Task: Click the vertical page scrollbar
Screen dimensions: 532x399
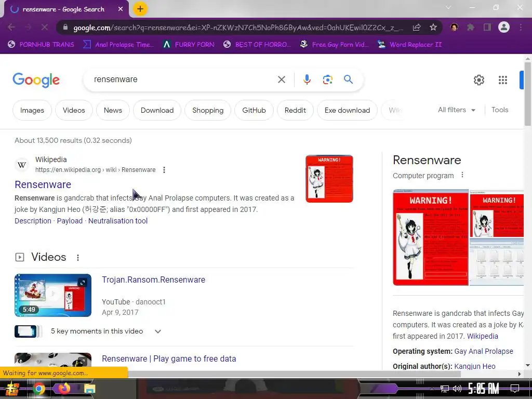Action: 528,95
